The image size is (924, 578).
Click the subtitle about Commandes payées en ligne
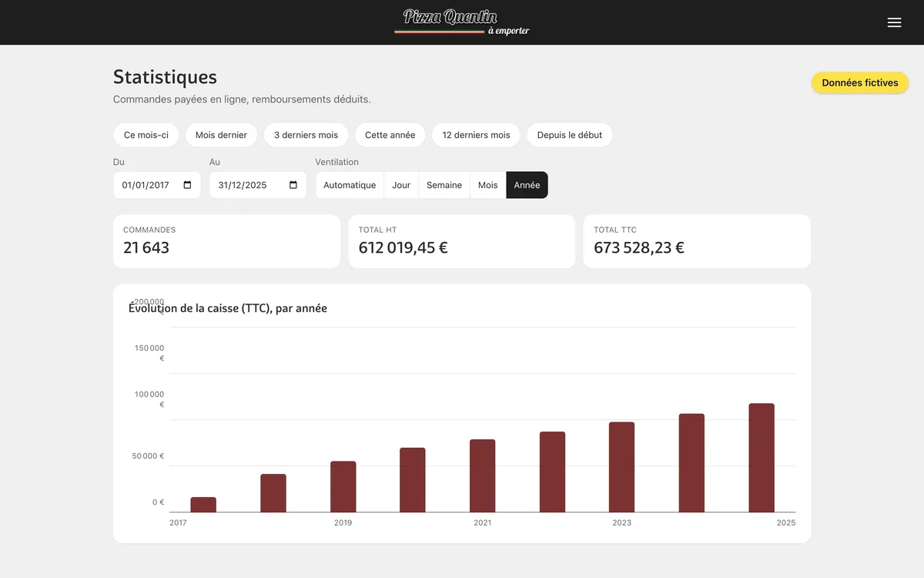(242, 99)
